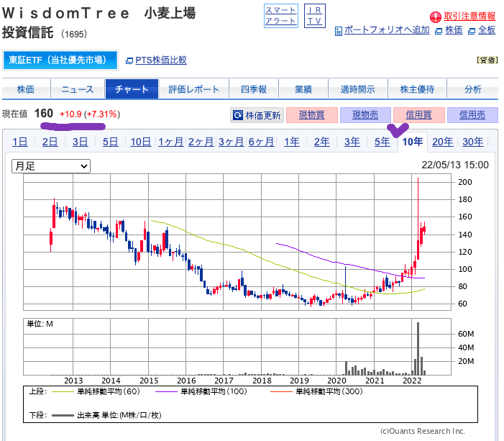Image resolution: width=504 pixels, height=441 pixels.
Task: Open the スマートアラート link box
Action: coord(281,16)
